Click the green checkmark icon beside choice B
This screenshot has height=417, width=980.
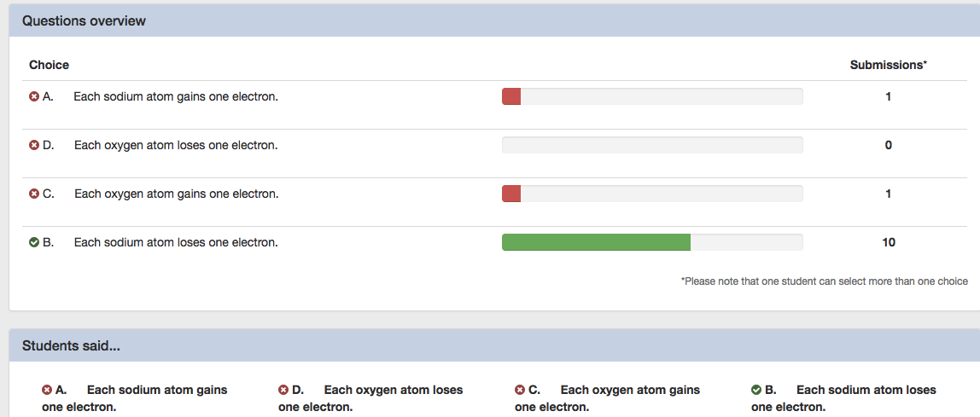pyautogui.click(x=34, y=243)
